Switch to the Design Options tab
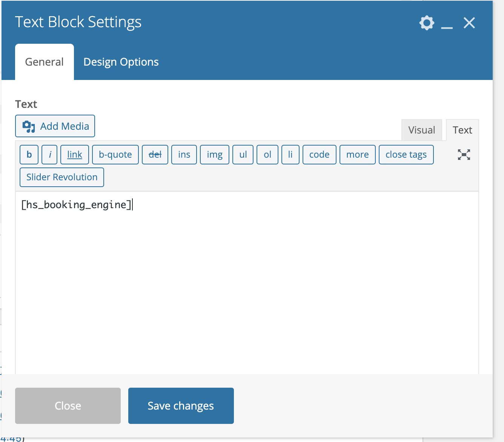Viewport: 504px width, 442px height. coord(121,62)
